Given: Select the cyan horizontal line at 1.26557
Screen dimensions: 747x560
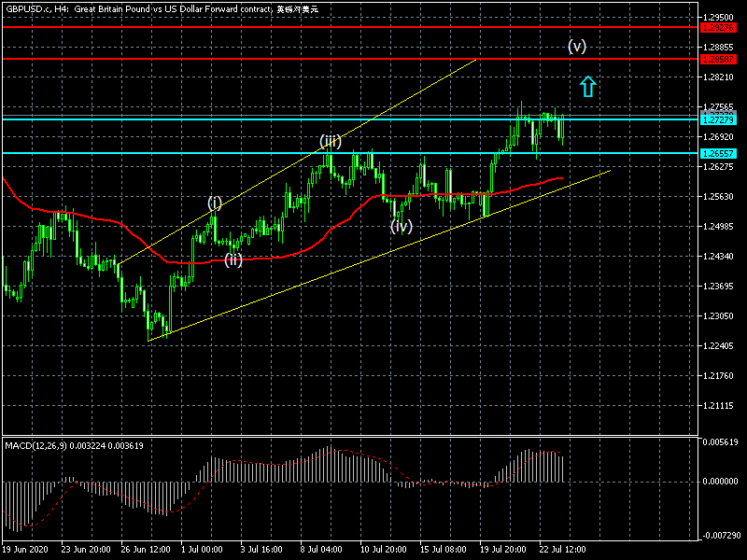Looking at the screenshot, I should point(350,153).
